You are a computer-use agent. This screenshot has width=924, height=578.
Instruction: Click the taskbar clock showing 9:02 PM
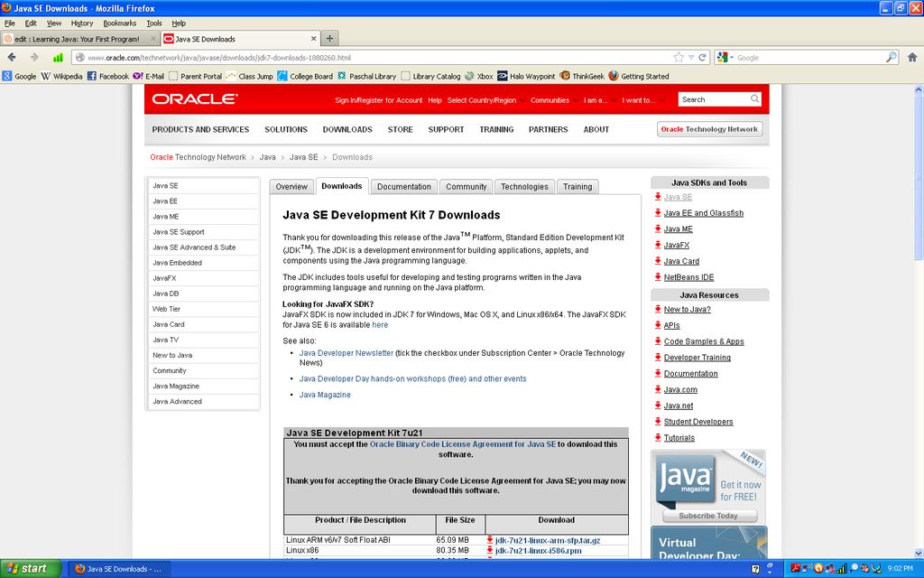(900, 569)
